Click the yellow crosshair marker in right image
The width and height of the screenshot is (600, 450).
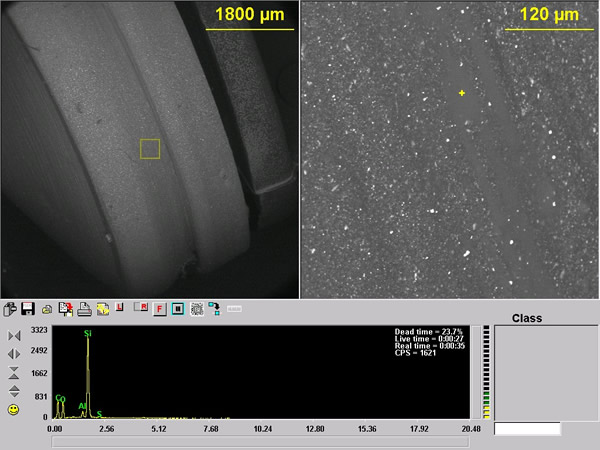[462, 93]
